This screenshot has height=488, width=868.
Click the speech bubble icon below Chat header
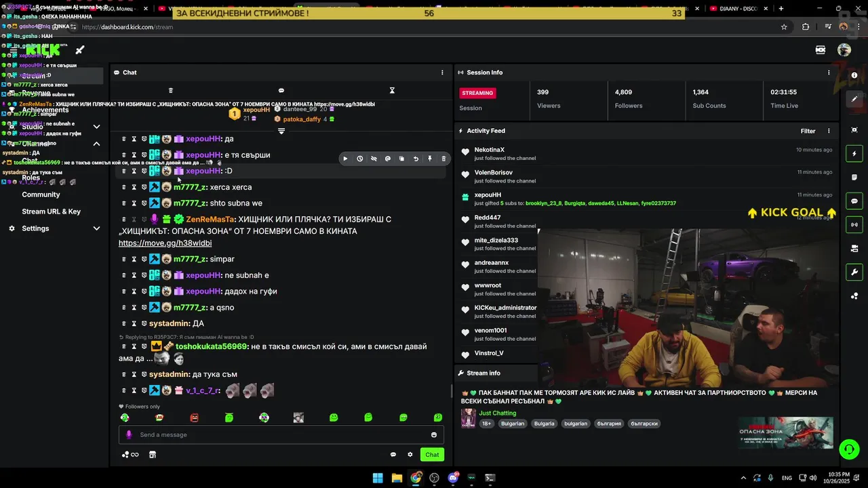(281, 90)
